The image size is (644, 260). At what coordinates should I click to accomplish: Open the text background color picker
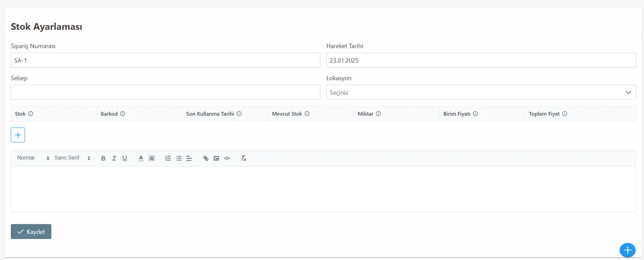click(152, 158)
